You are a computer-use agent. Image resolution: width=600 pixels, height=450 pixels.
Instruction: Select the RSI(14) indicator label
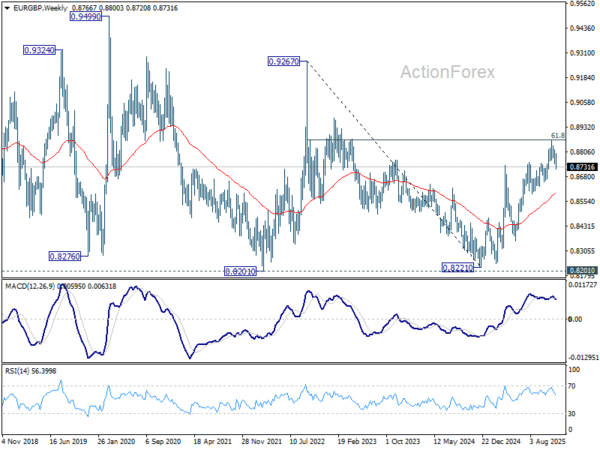[15, 371]
